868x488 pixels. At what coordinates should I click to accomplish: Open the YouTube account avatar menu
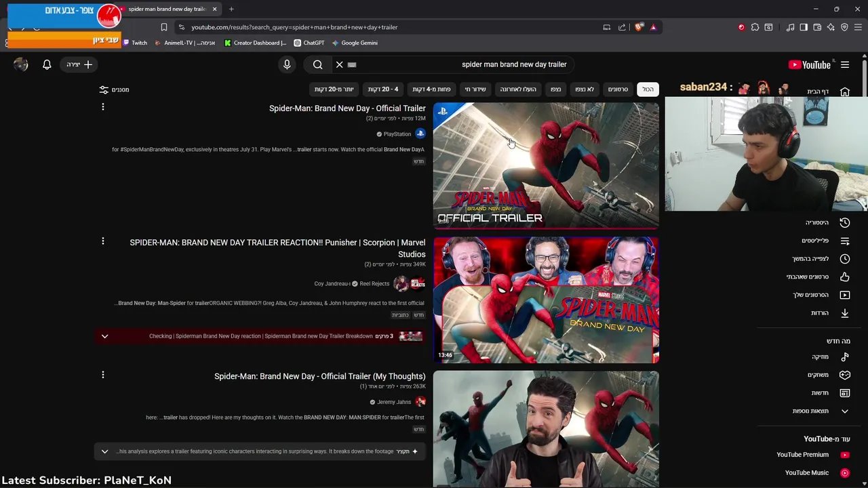[21, 64]
